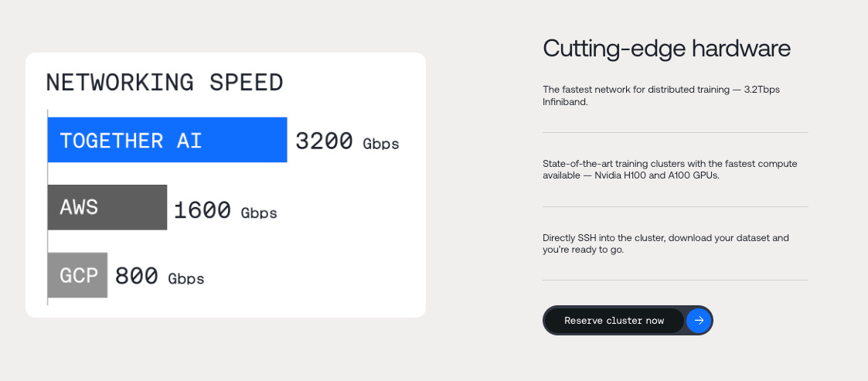868x381 pixels.
Task: Click the divider below the GPU paragraph
Action: (x=676, y=206)
